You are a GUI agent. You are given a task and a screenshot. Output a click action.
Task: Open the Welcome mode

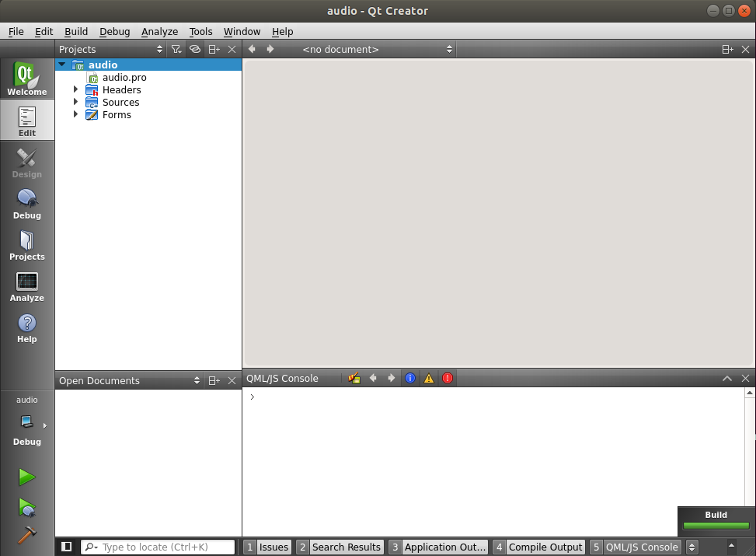pos(27,79)
